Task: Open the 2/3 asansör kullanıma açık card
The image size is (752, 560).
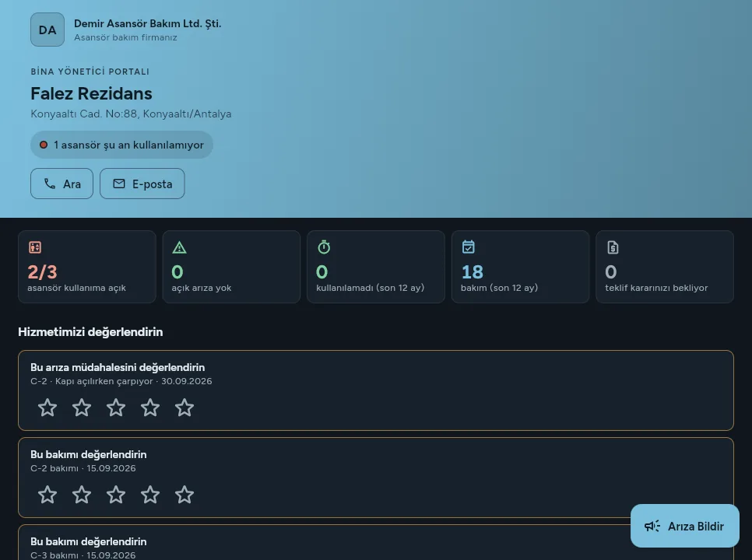Action: pos(87,267)
